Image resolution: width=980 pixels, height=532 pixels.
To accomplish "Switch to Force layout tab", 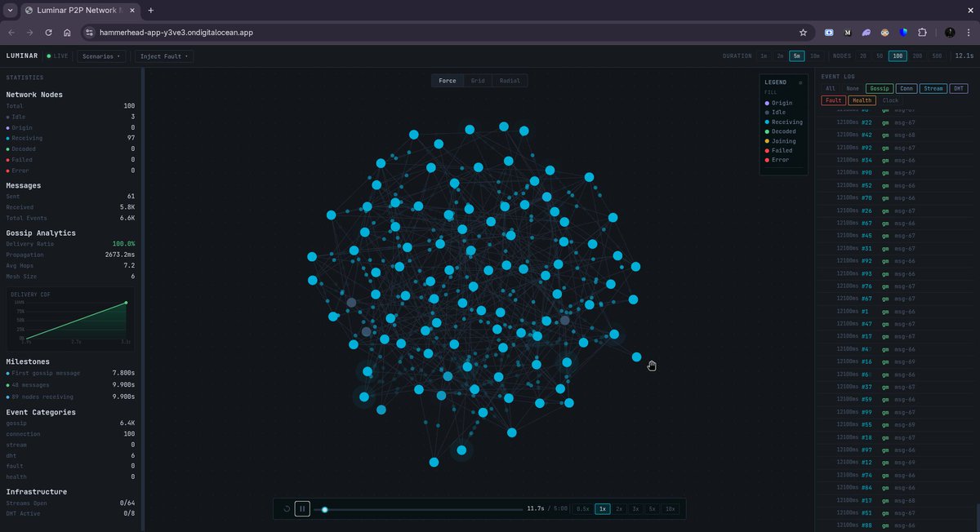I will tap(448, 81).
